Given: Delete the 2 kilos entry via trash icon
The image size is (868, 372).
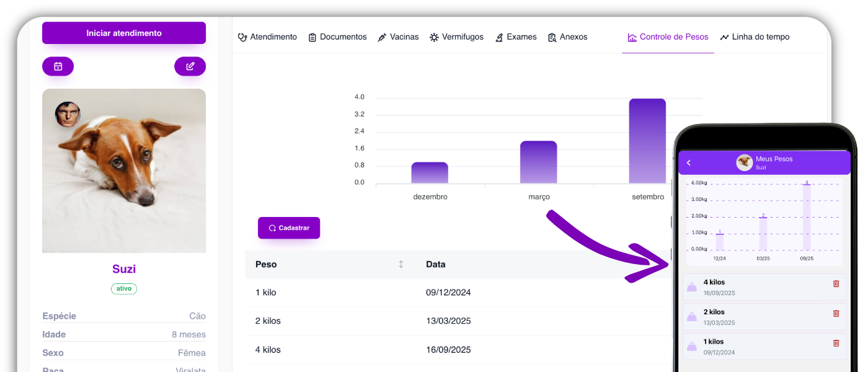Looking at the screenshot, I should (x=836, y=313).
